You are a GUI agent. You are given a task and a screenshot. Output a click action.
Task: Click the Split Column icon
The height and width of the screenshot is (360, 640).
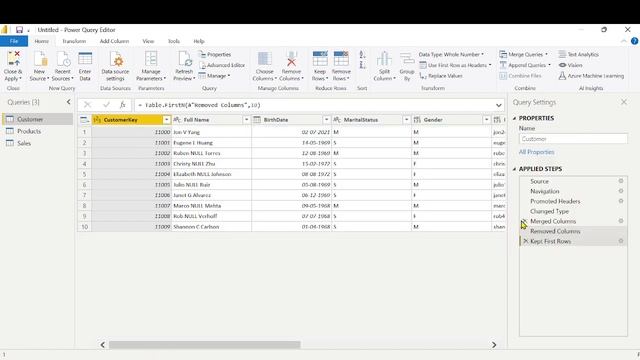click(x=384, y=59)
